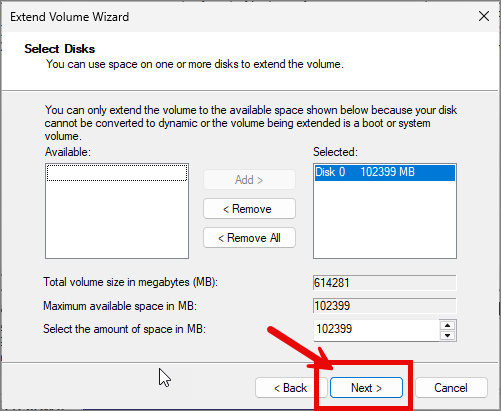This screenshot has width=501, height=411.
Task: Click the "Selected:" label
Action: (x=335, y=152)
